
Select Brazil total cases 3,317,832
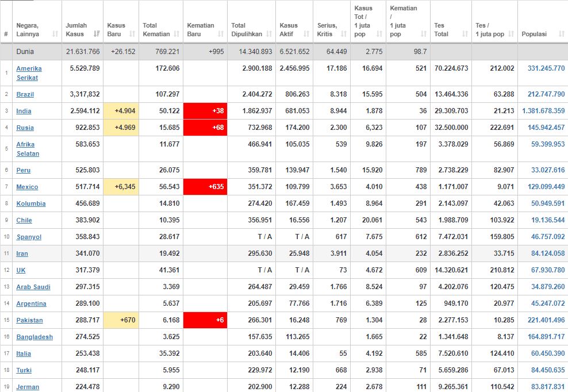[83, 94]
